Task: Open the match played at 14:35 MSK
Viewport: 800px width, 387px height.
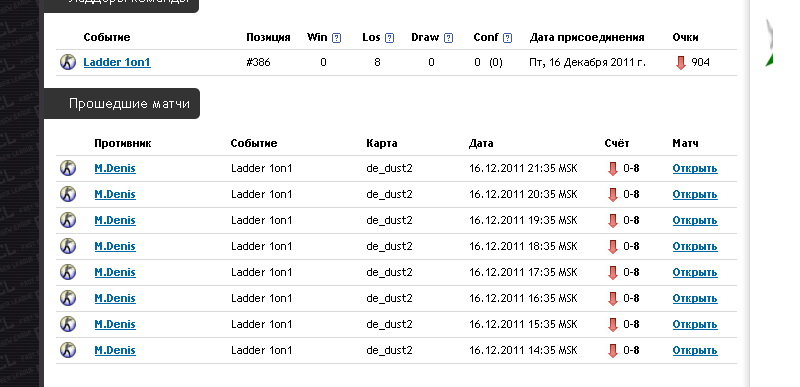Action: coord(695,350)
